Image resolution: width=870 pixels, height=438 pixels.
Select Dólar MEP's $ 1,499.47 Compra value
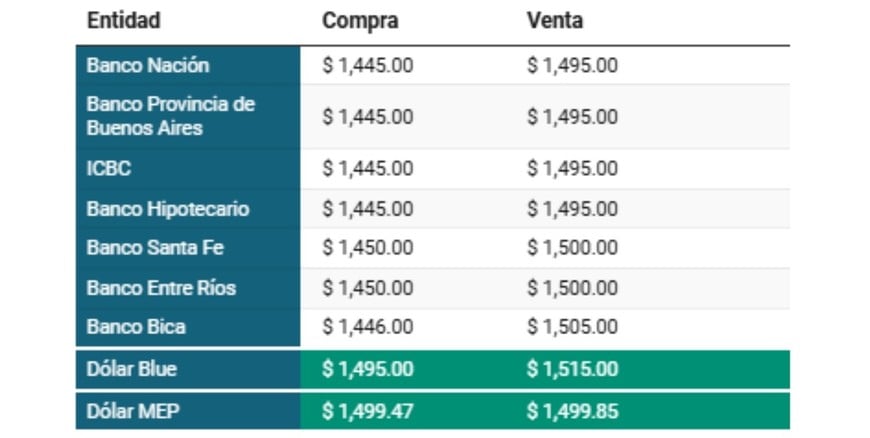click(367, 409)
